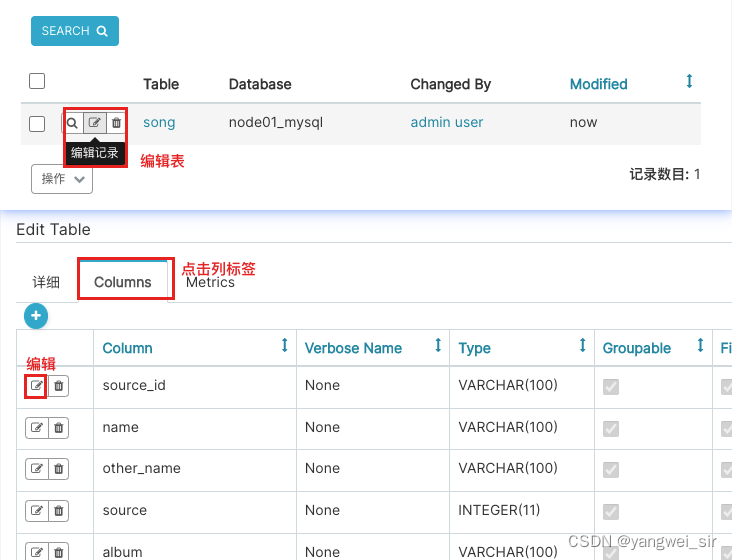Delete the source_id column
732x560 pixels.
pos(59,386)
